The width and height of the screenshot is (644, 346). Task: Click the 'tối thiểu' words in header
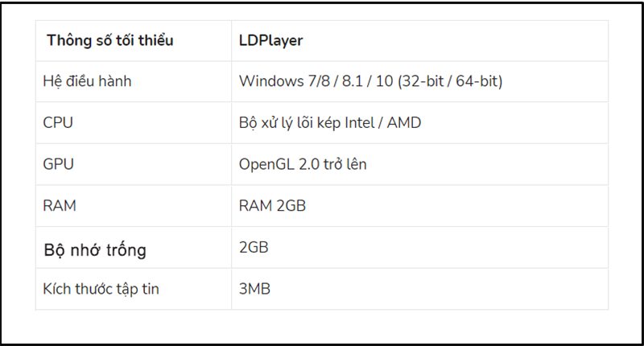[146, 40]
